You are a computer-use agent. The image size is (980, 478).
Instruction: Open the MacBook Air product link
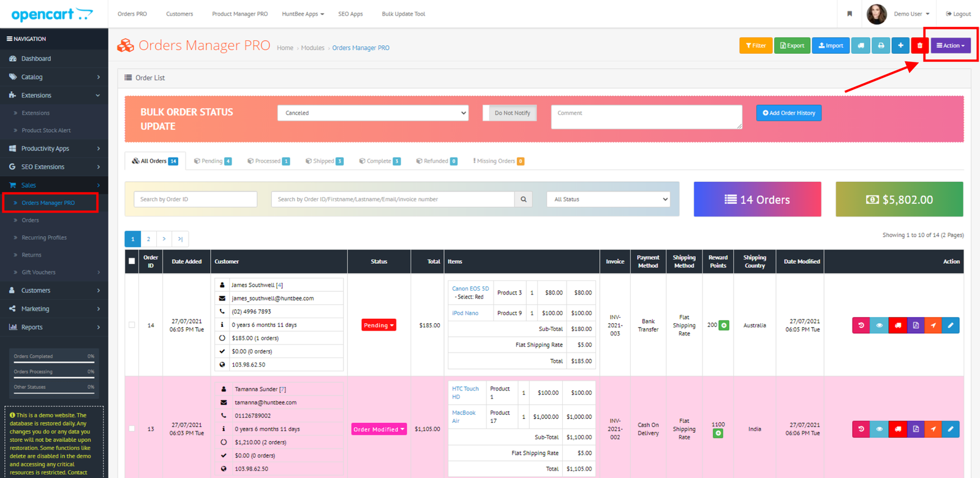point(464,417)
